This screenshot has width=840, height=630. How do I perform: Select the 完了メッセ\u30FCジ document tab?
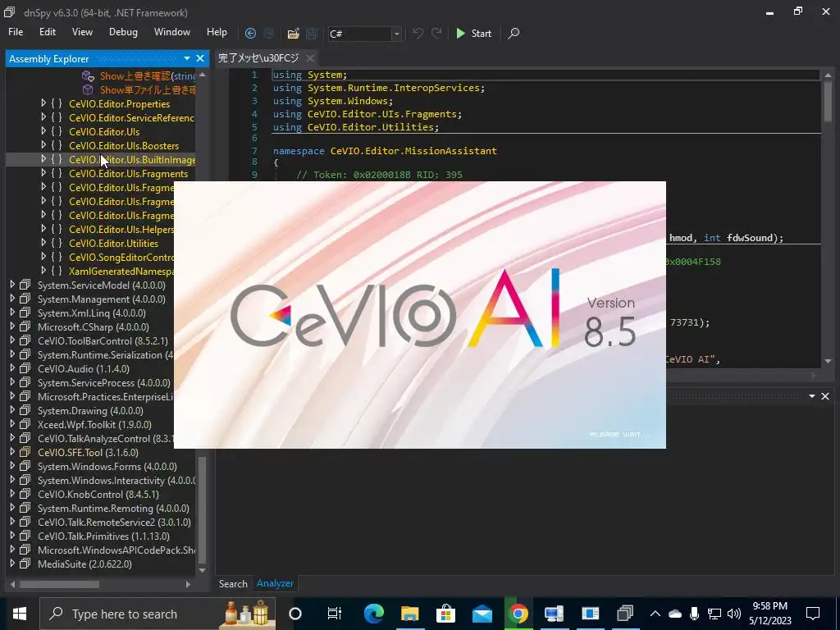tap(258, 58)
